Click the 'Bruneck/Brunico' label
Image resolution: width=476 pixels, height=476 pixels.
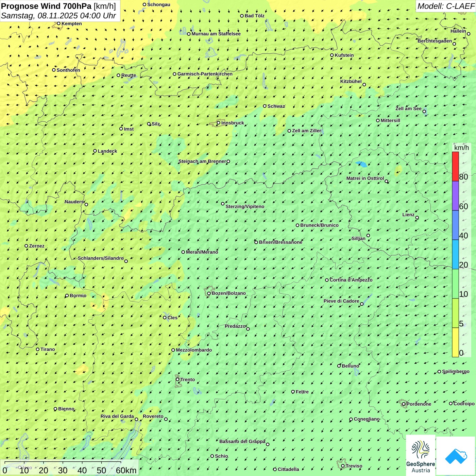point(319,225)
